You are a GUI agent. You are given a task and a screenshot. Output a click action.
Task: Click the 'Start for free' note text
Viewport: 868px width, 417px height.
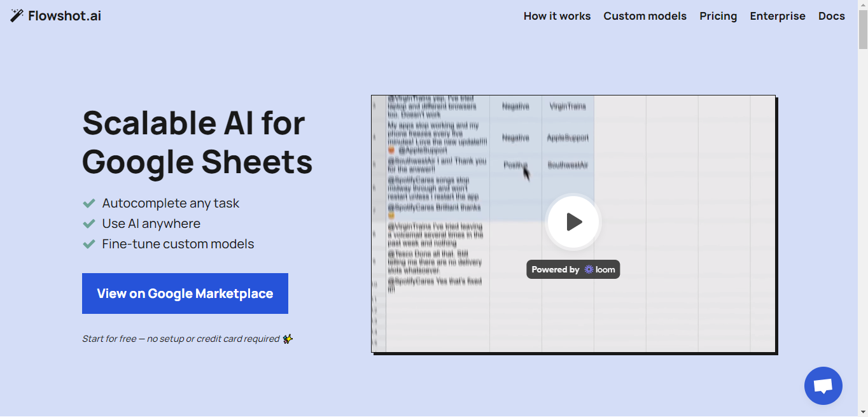(181, 339)
